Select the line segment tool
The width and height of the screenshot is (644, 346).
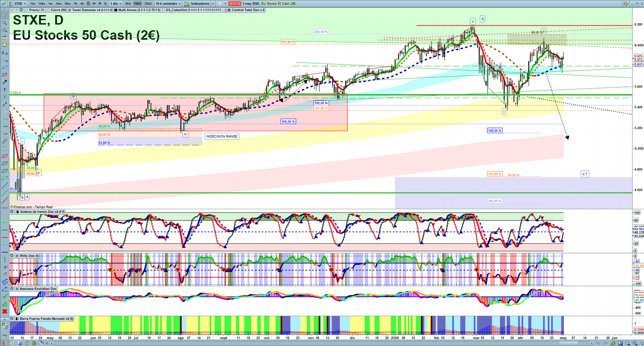pyautogui.click(x=4, y=104)
